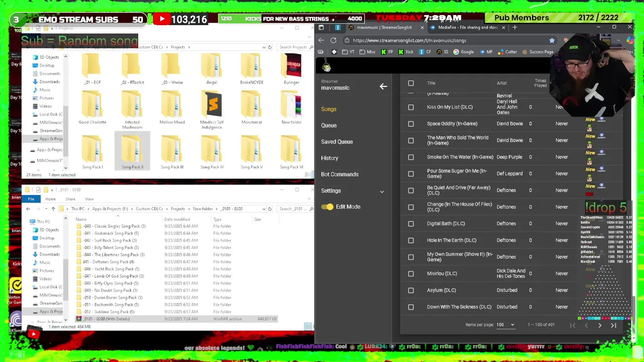The image size is (644, 362).
Task: Open the Songs section
Action: point(329,109)
